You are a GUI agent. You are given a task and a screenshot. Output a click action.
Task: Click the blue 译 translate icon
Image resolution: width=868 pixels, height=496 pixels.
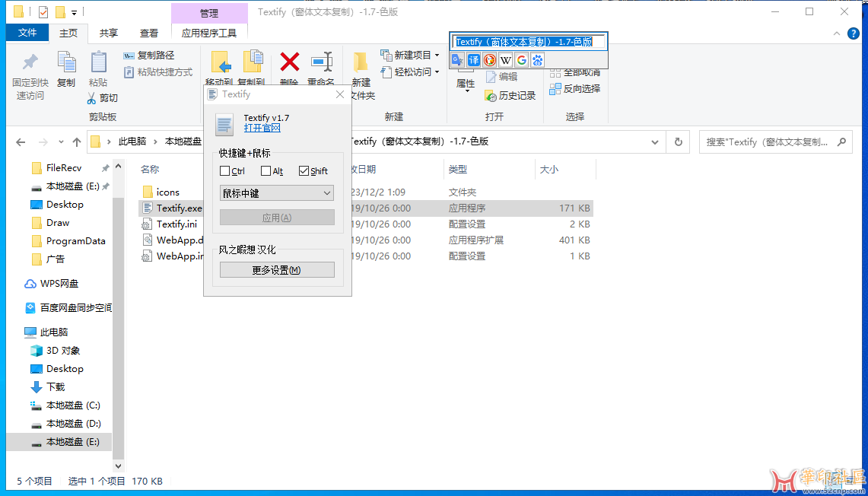474,60
